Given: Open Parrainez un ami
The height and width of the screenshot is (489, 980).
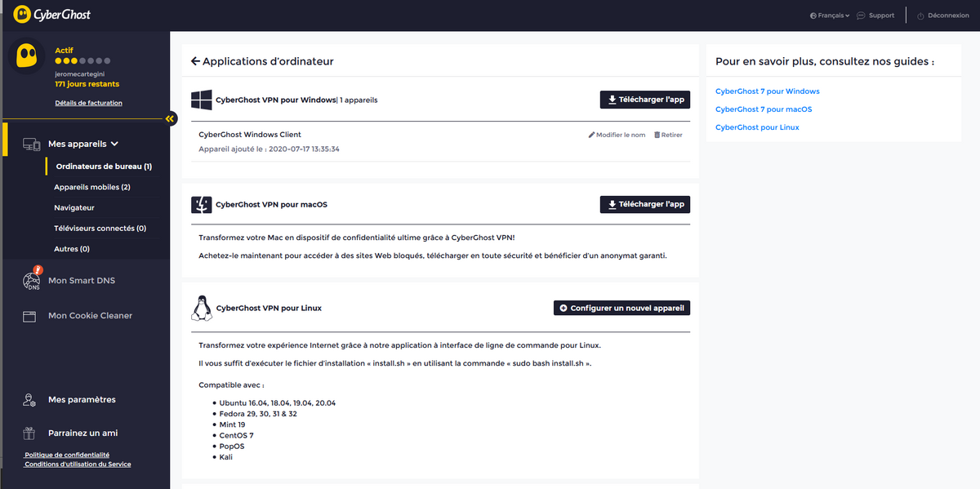Looking at the screenshot, I should [x=82, y=433].
